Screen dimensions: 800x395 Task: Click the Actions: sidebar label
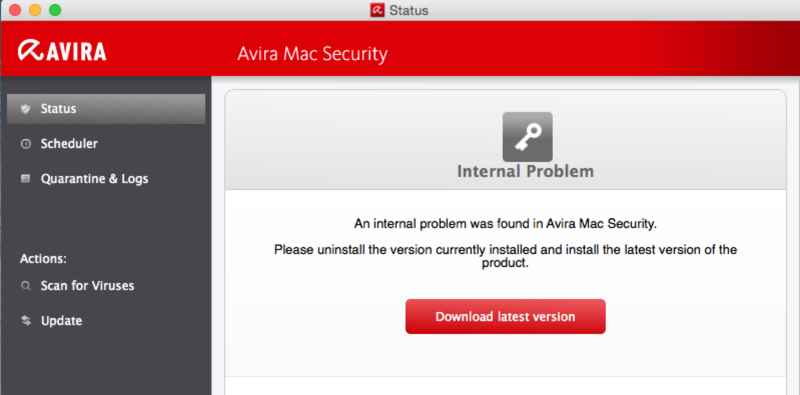(43, 259)
